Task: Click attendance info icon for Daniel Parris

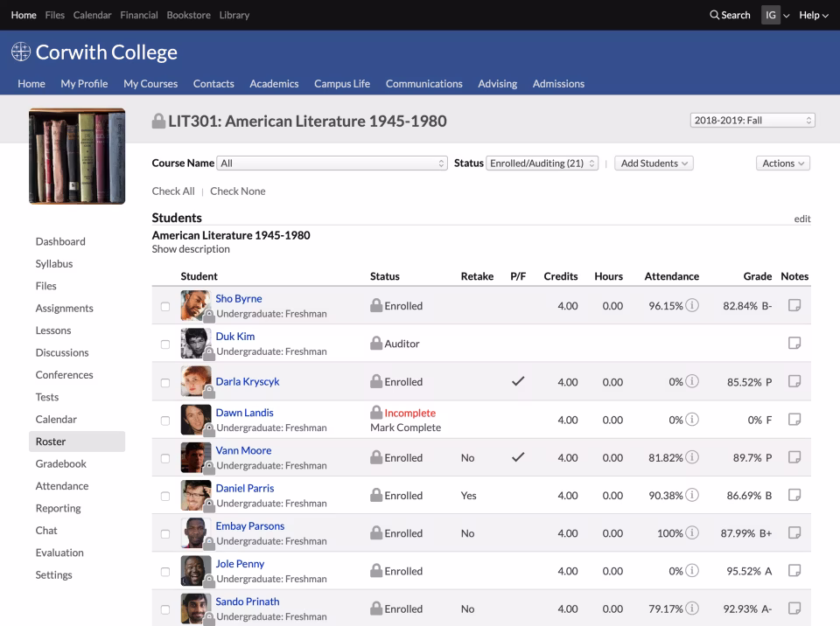Action: 692,496
